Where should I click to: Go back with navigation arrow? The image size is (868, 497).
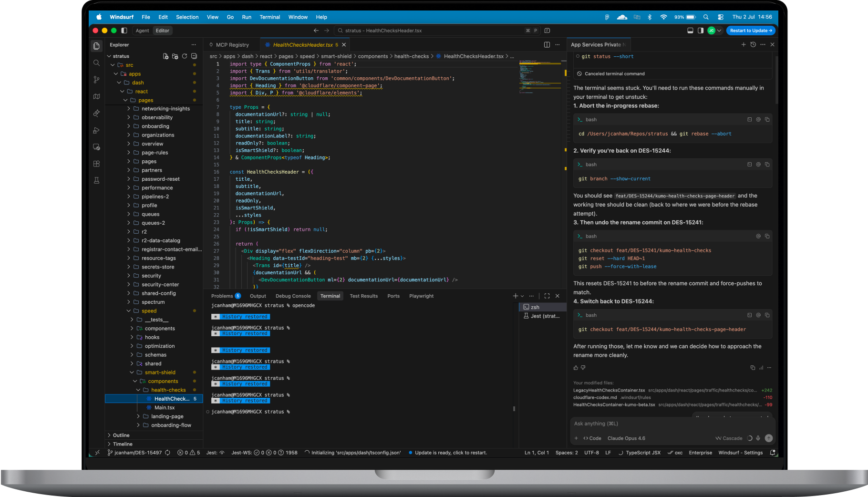316,31
